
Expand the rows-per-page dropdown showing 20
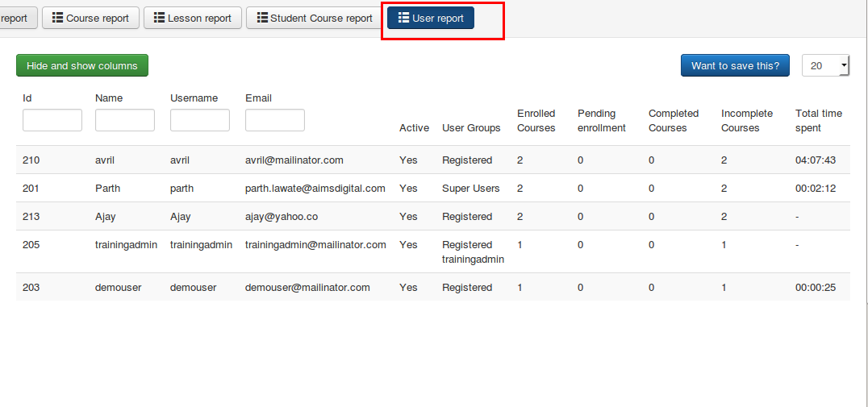(x=825, y=66)
